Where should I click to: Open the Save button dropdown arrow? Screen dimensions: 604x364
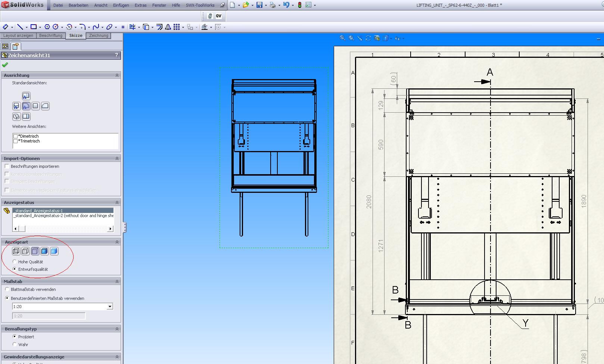pyautogui.click(x=265, y=5)
